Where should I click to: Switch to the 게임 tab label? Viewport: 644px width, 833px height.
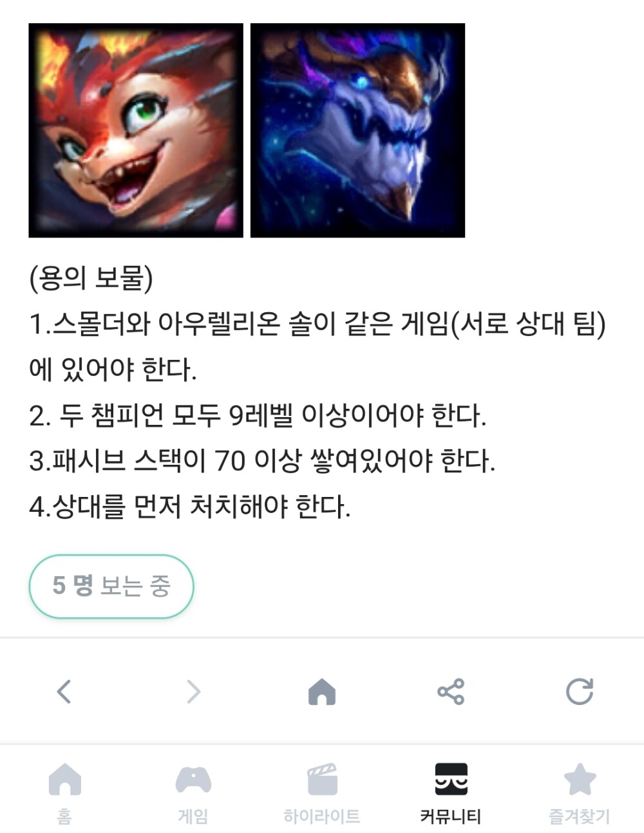pyautogui.click(x=193, y=817)
